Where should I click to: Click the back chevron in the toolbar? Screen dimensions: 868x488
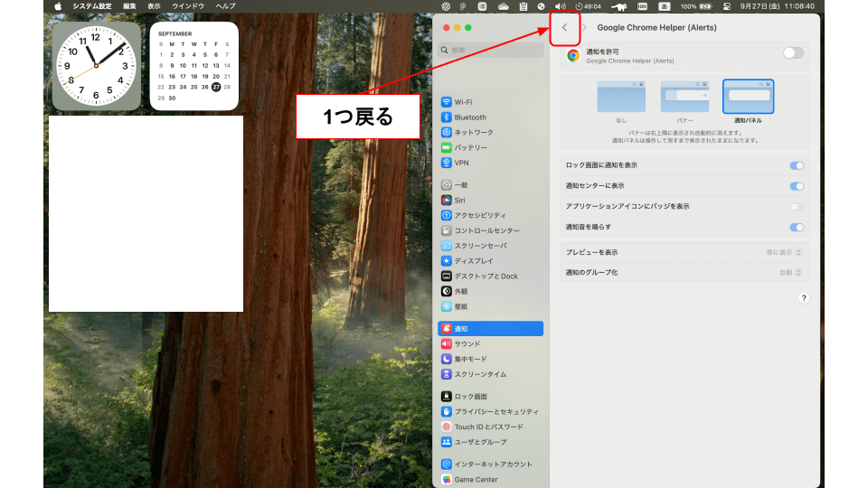click(x=565, y=28)
